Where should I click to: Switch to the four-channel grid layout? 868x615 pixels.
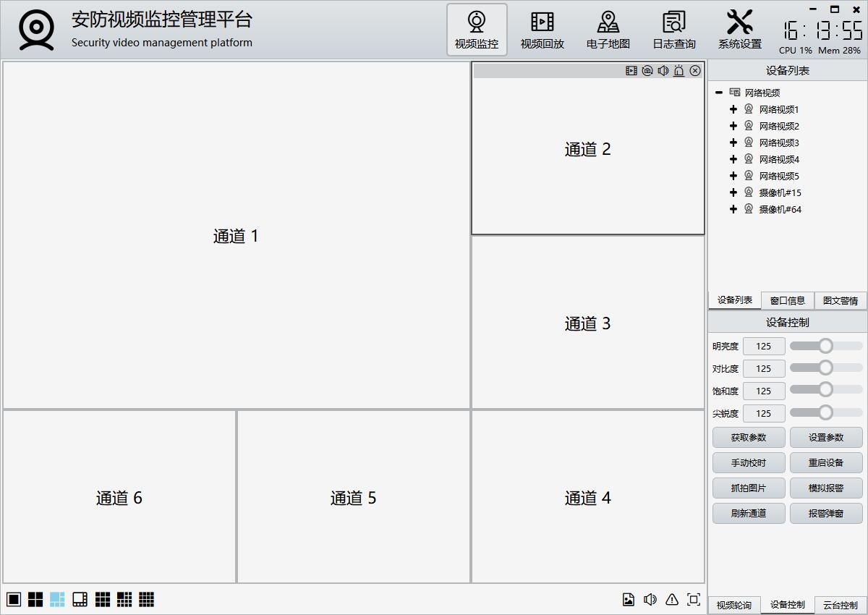(x=35, y=599)
